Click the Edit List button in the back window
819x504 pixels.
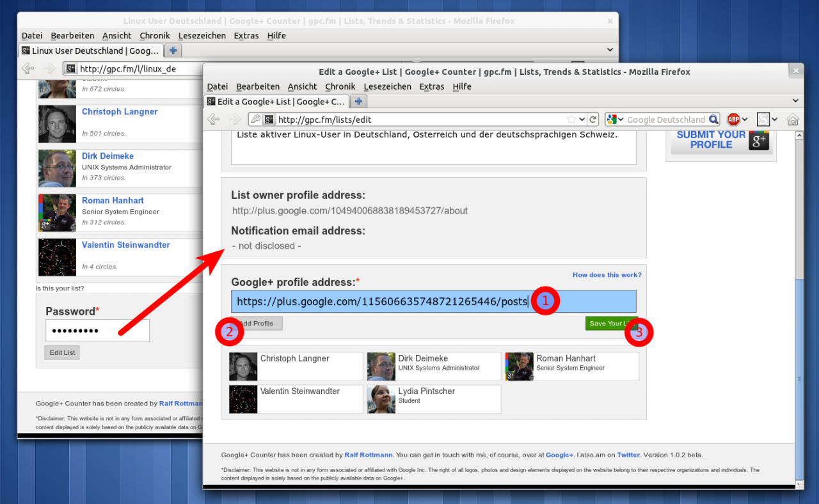(x=62, y=352)
